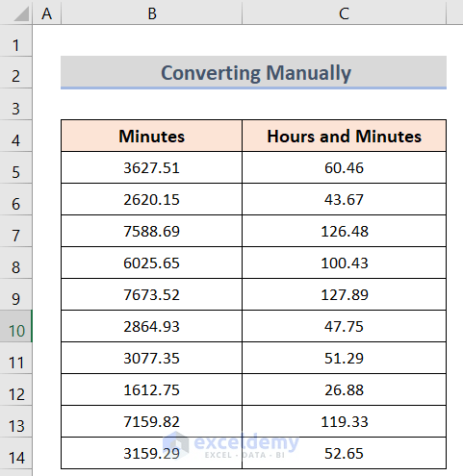Click the Hours and Minutes header cell
Viewport: 463px width, 476px height.
tap(344, 136)
